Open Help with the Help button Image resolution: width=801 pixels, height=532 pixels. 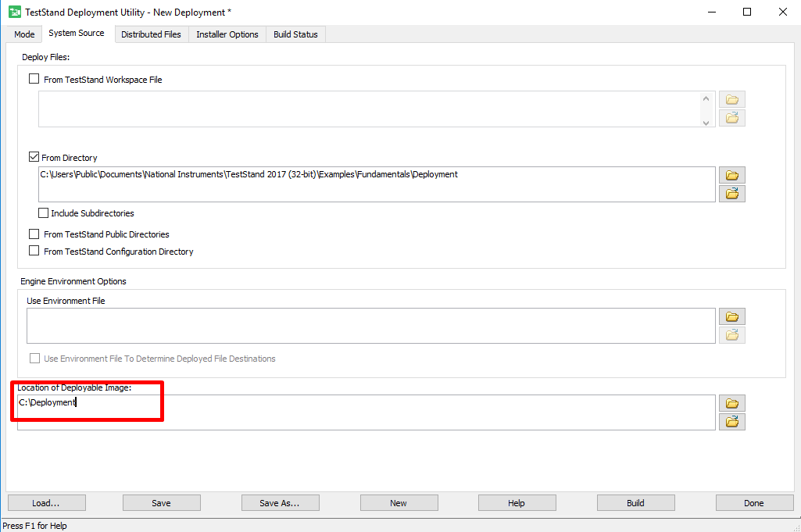coord(517,503)
